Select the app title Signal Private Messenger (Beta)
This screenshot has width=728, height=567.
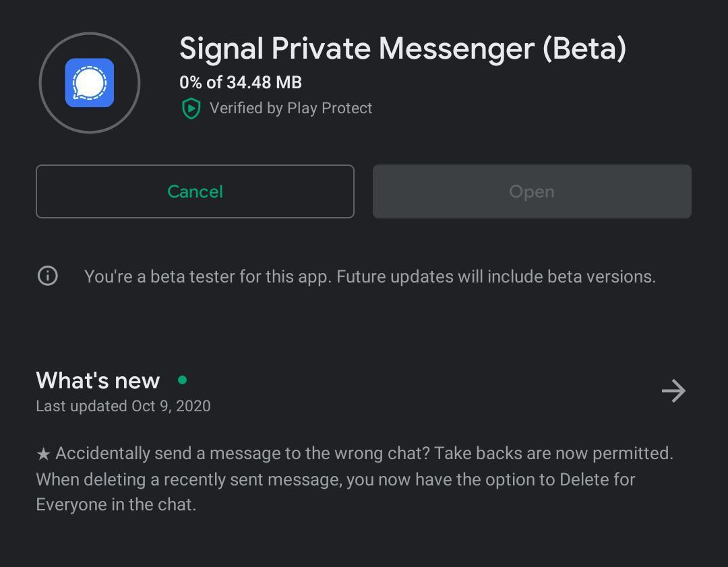[402, 48]
